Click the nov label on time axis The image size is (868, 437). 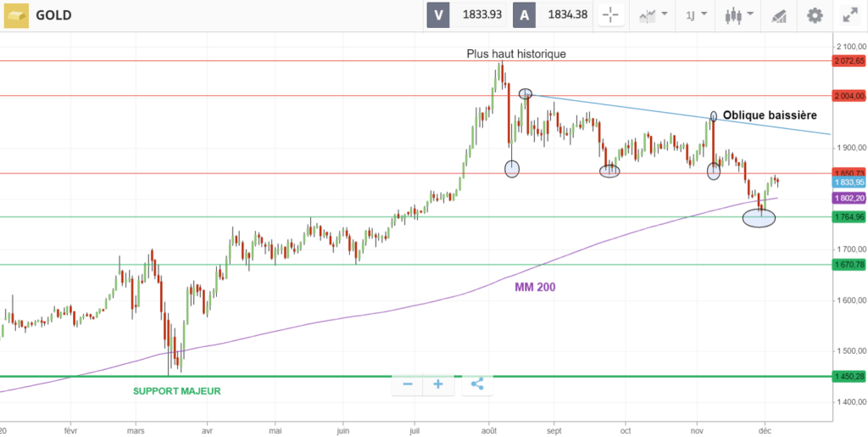click(697, 429)
